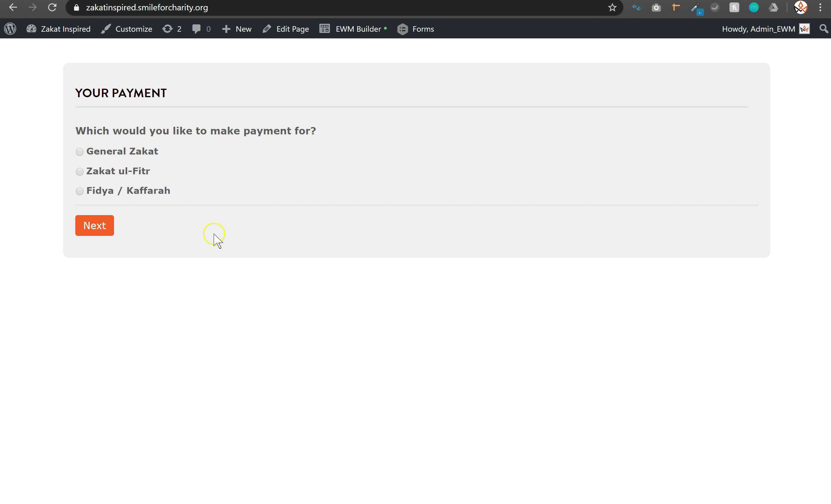Screen dimensions: 831x504
Task: Click the WordPress logo icon
Action: point(10,29)
